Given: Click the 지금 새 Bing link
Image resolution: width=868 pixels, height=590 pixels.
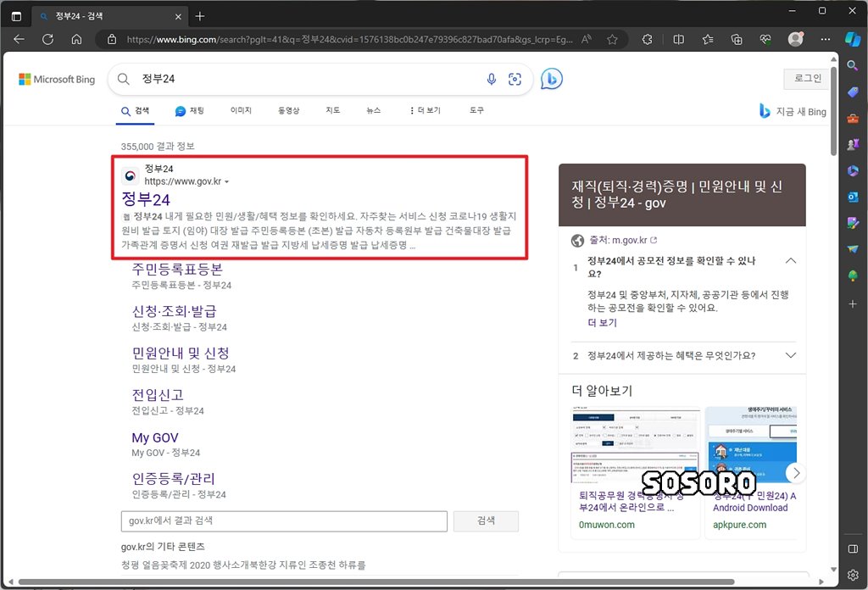Looking at the screenshot, I should click(x=793, y=111).
